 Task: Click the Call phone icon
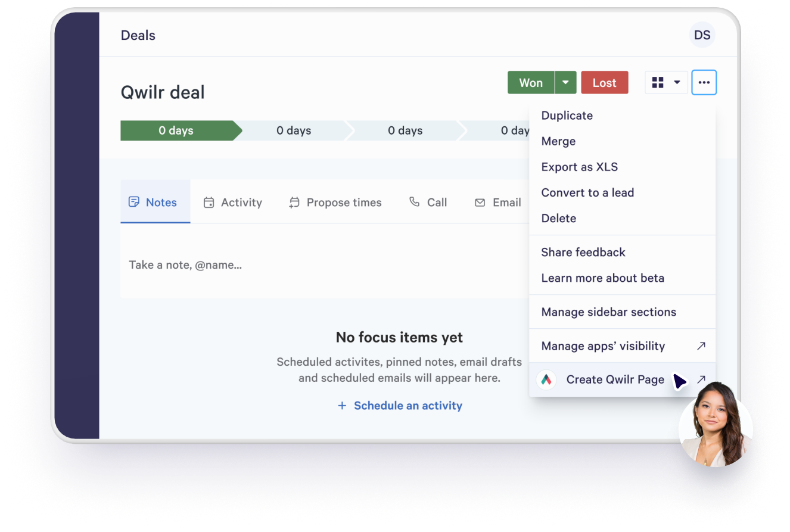pos(414,202)
